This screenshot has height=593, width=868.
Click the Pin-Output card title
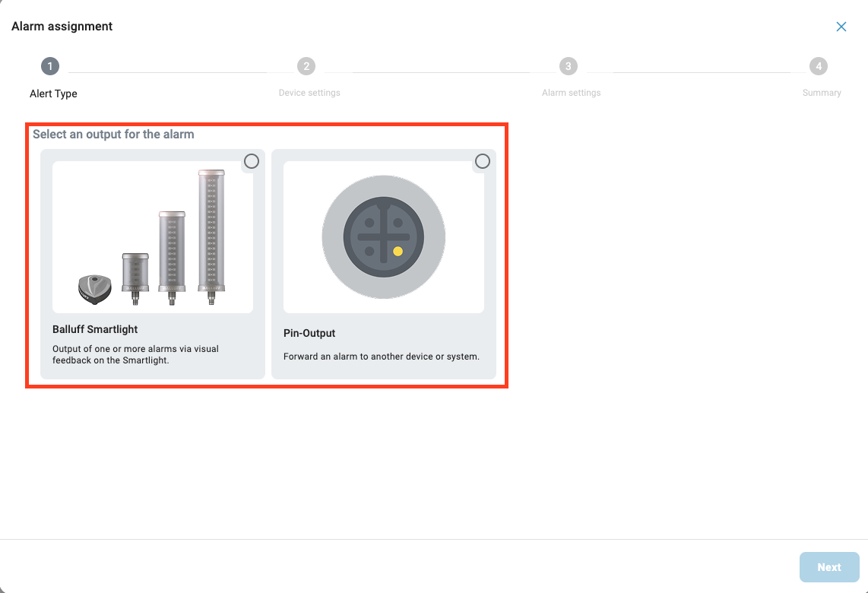coord(309,333)
